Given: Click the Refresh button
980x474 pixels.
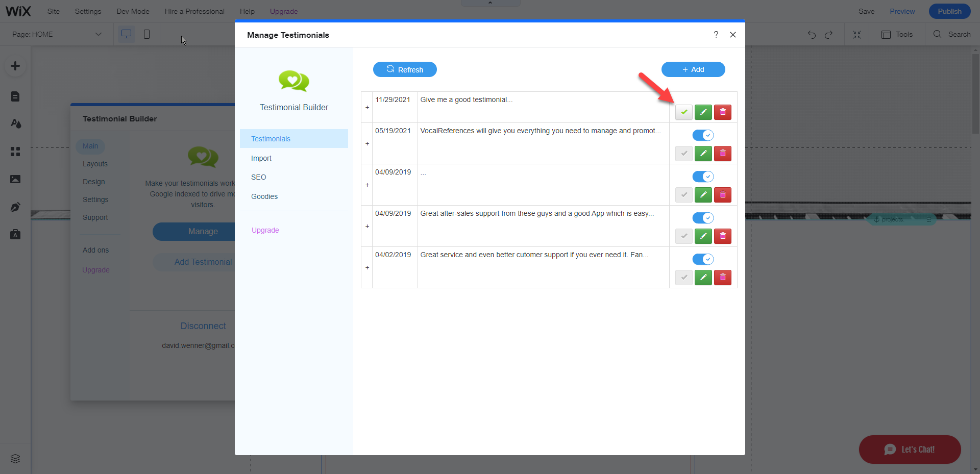Looking at the screenshot, I should pyautogui.click(x=405, y=69).
